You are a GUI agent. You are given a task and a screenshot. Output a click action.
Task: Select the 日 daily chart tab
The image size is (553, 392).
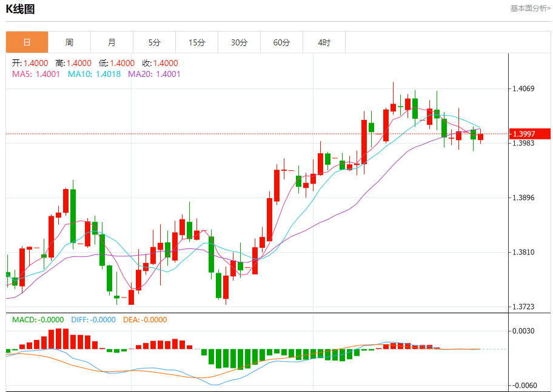[x=27, y=42]
